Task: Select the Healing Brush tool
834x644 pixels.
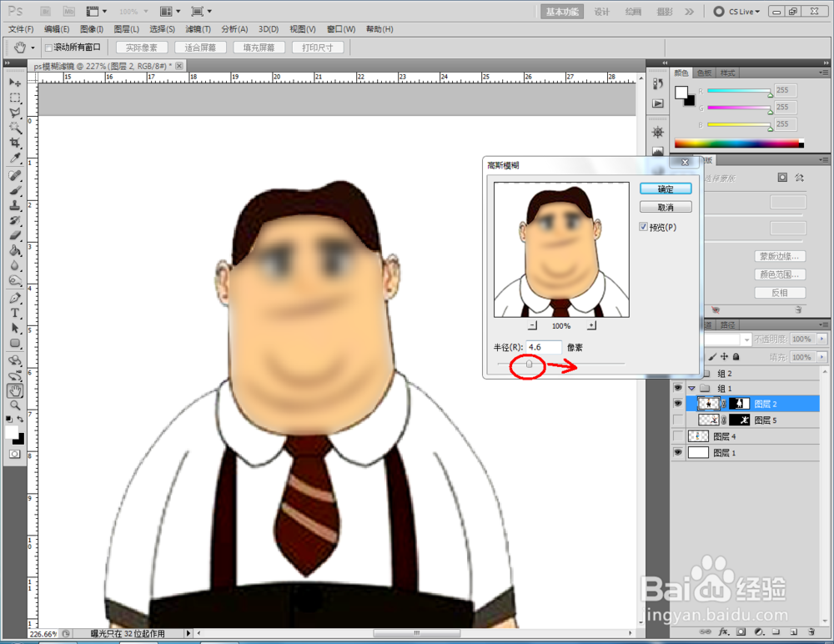Action: pos(15,176)
